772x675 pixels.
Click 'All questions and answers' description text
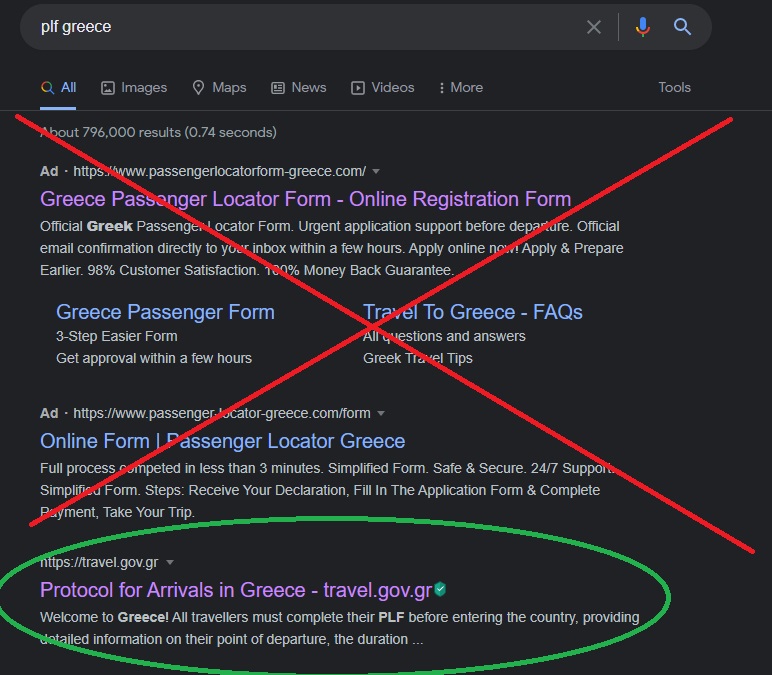(444, 336)
